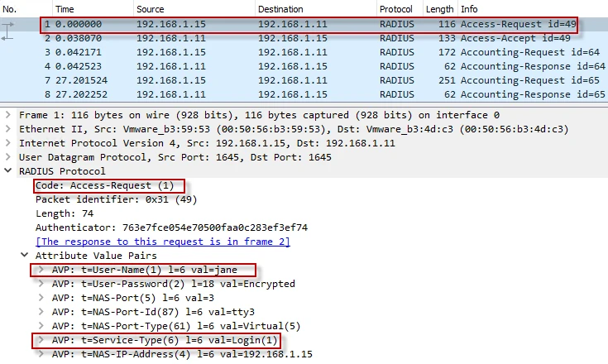The height and width of the screenshot is (364, 608).
Task: Sort by the Protocol column header
Action: 395,8
